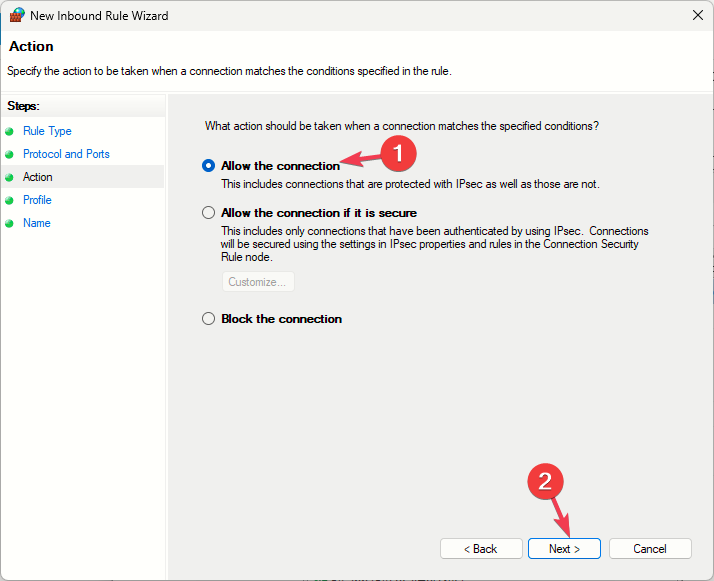The image size is (714, 581).
Task: Click the green bullet next to Protocol and Ports
Action: tap(10, 154)
